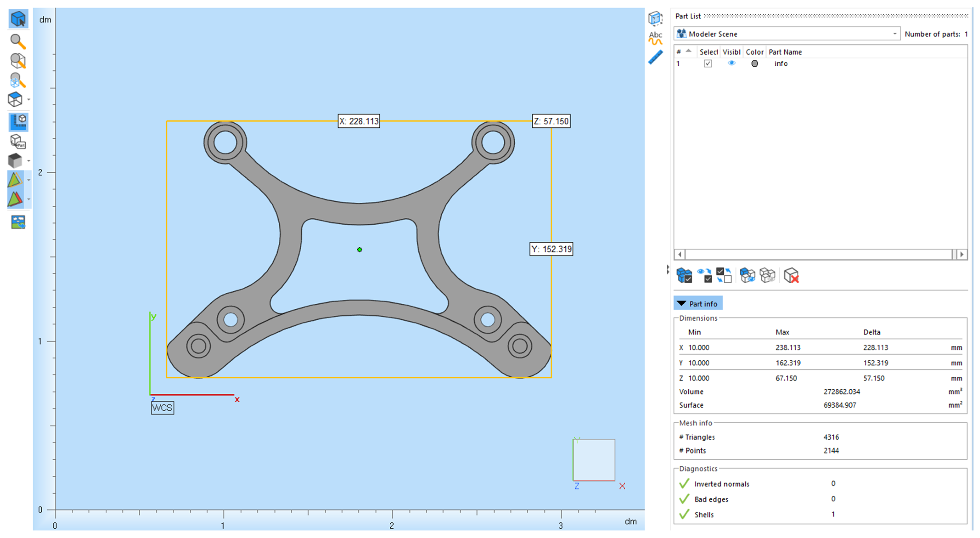Uncheck the Select checkbox for part info
980x538 pixels.
click(708, 64)
